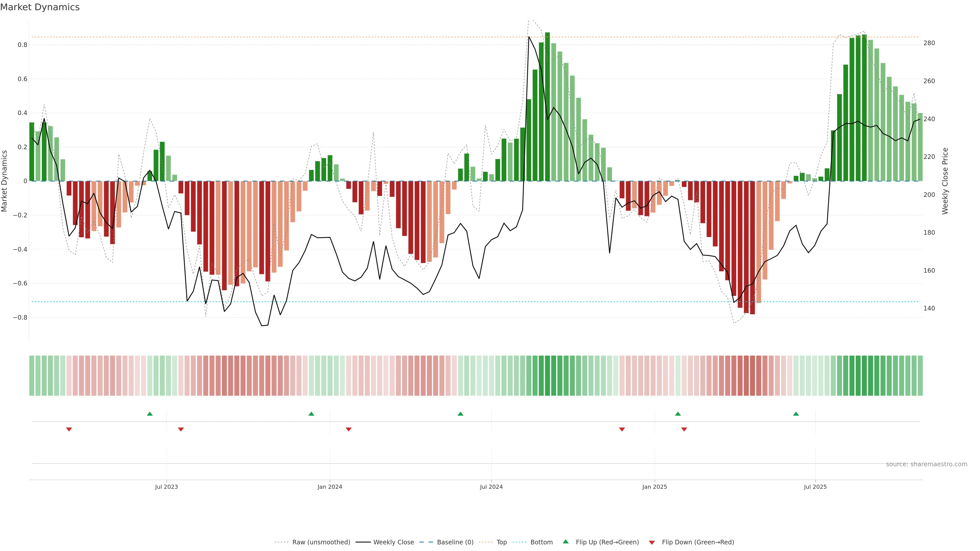
Task: Click the green flip-up triangle before Jul 2024
Action: tap(460, 414)
